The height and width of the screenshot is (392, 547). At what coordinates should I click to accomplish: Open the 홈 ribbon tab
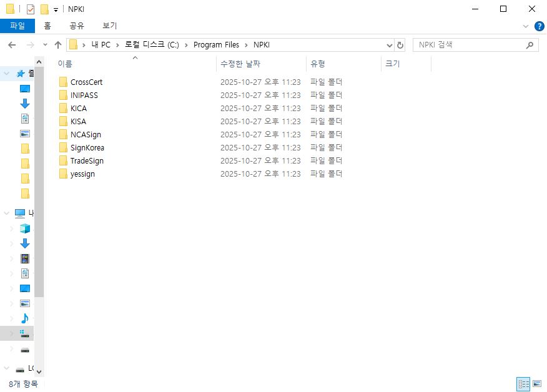click(47, 26)
